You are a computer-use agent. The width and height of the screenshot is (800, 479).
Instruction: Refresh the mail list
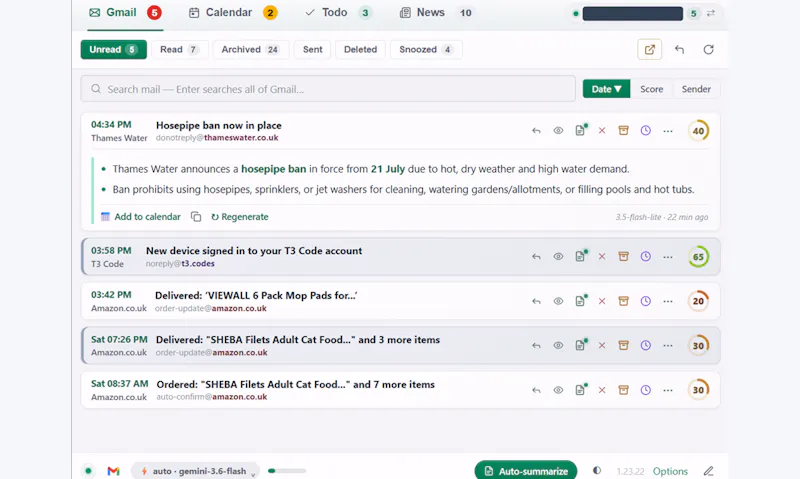(x=708, y=49)
